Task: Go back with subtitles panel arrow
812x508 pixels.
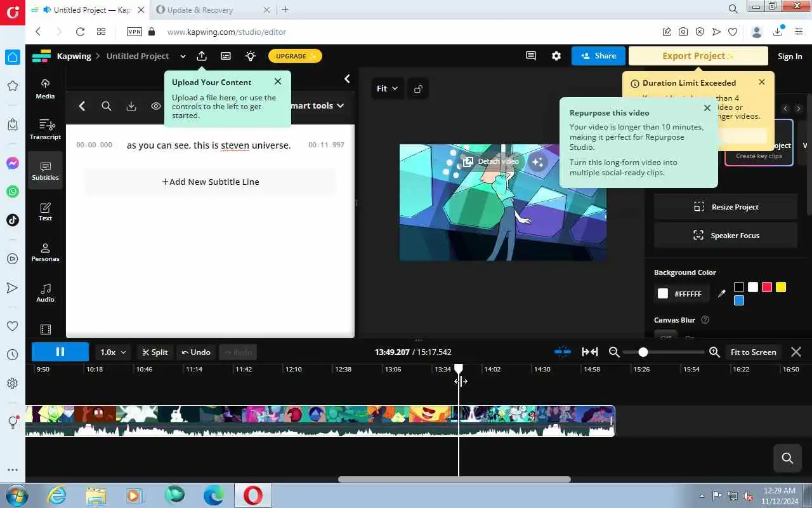Action: pos(82,106)
